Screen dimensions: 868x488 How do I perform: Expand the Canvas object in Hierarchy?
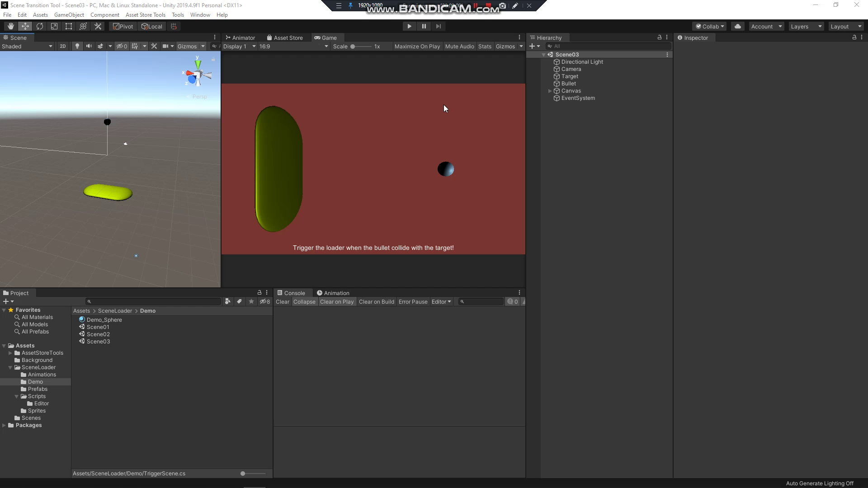(550, 91)
